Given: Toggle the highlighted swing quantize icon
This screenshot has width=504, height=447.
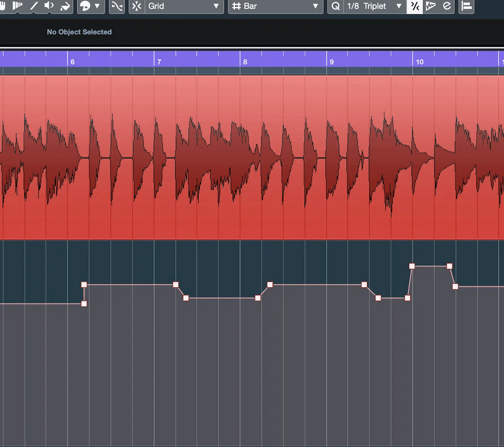Looking at the screenshot, I should pyautogui.click(x=415, y=6).
